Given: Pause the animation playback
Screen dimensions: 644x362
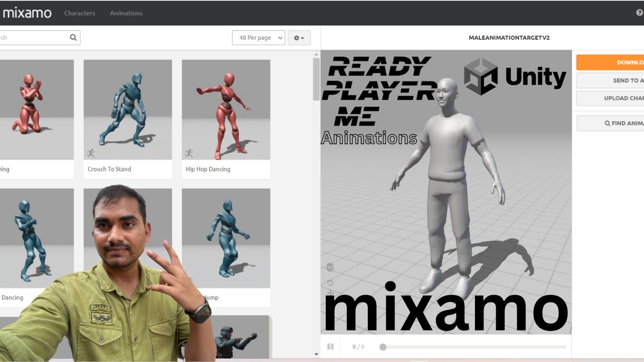Looking at the screenshot, I should tap(331, 346).
